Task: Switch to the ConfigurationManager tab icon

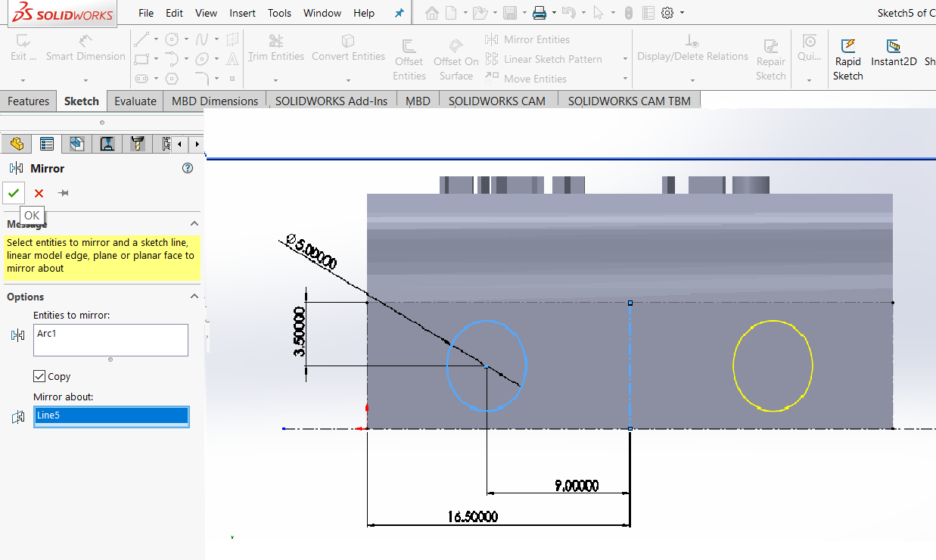Action: (x=76, y=144)
